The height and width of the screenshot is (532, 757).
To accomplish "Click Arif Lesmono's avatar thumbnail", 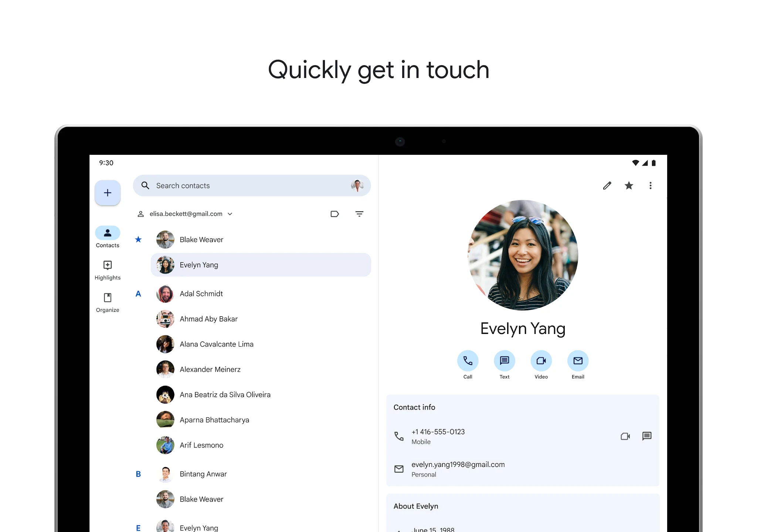I will 165,445.
